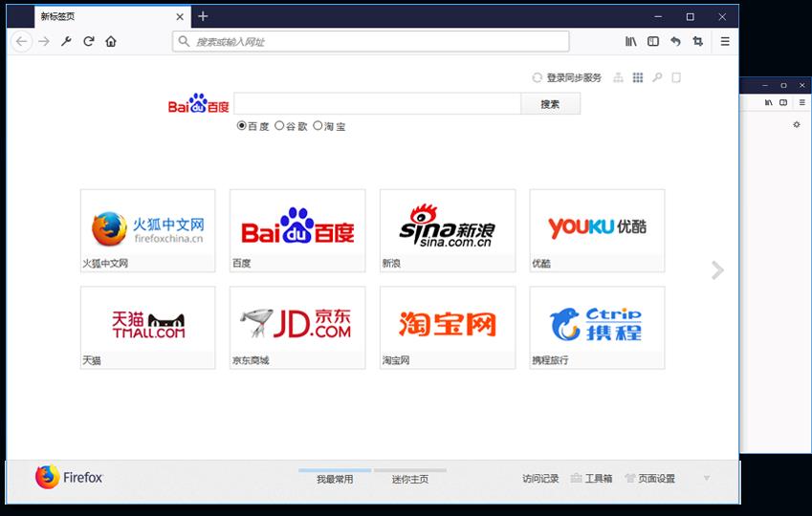Image resolution: width=812 pixels, height=516 pixels.
Task: Click the site map icon near sync
Action: coord(618,77)
